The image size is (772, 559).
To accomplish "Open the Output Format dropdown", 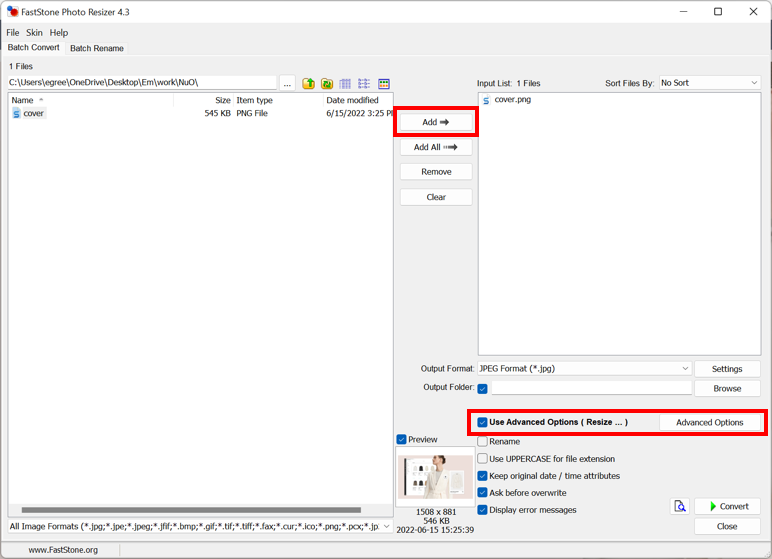I will point(584,368).
